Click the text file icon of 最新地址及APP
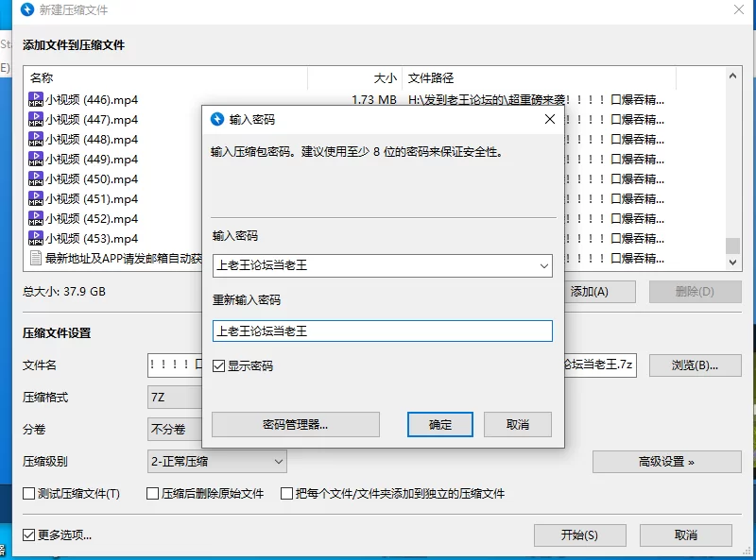 [36, 258]
